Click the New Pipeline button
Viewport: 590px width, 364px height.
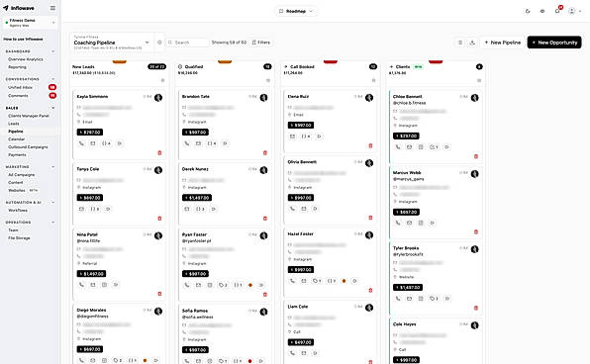pos(502,43)
